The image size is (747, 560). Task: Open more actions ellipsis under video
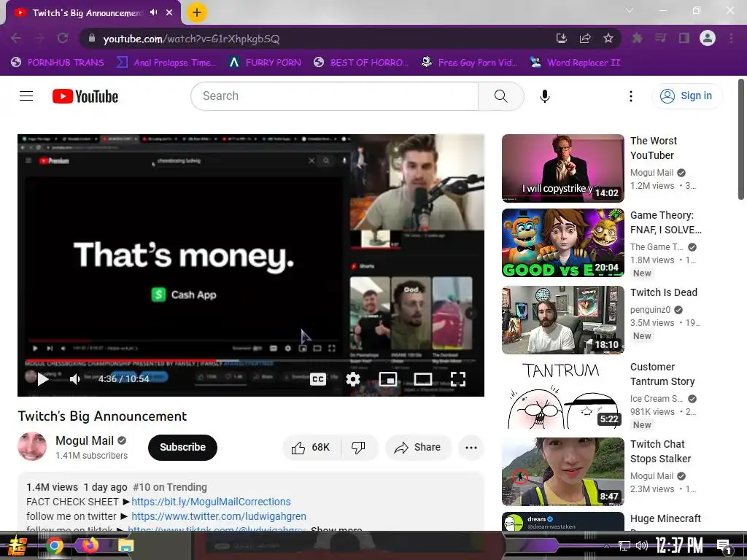click(471, 448)
